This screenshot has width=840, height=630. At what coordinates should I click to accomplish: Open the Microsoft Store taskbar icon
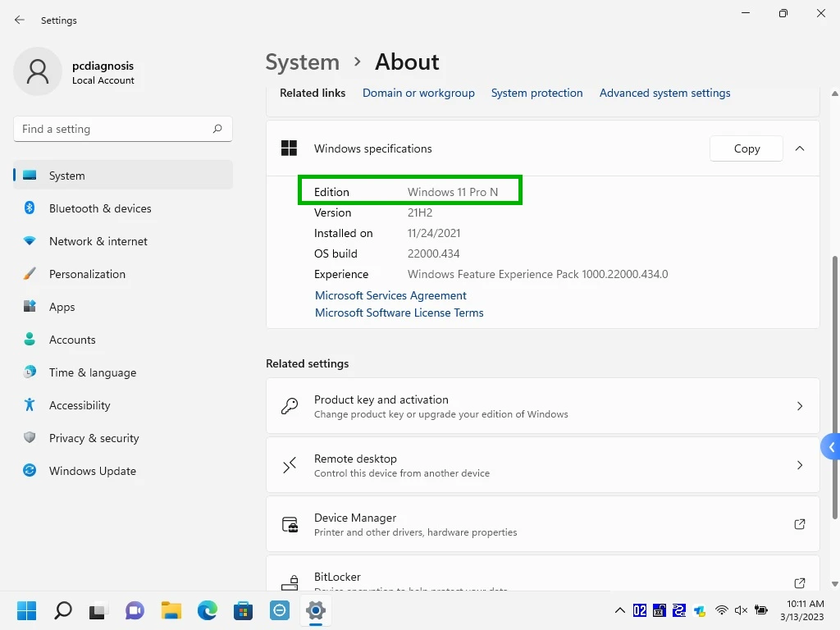pos(243,610)
